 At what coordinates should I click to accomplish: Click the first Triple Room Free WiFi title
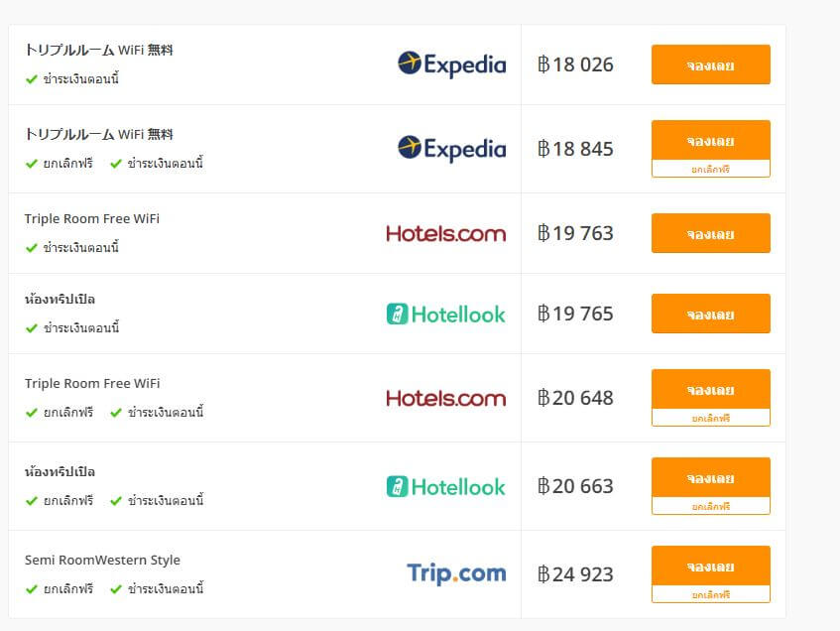[x=92, y=218]
